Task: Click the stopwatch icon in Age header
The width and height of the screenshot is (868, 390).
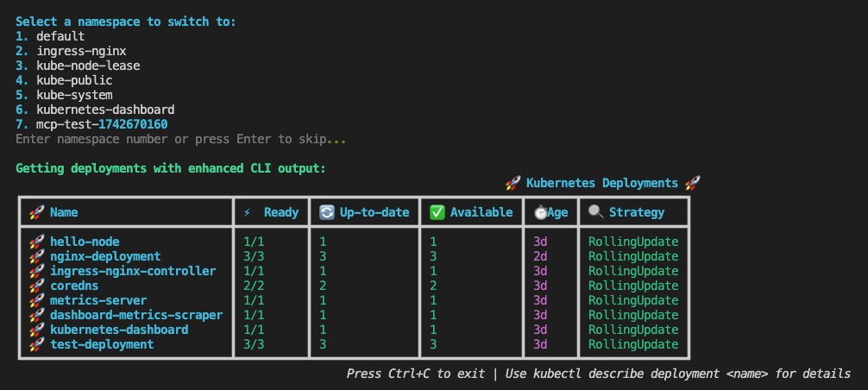Action: [x=540, y=212]
